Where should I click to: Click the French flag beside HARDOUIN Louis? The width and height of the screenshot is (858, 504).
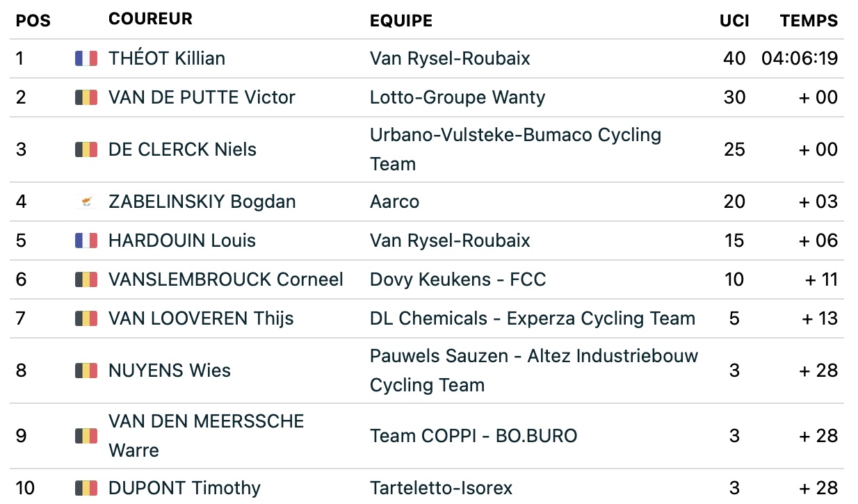(86, 241)
